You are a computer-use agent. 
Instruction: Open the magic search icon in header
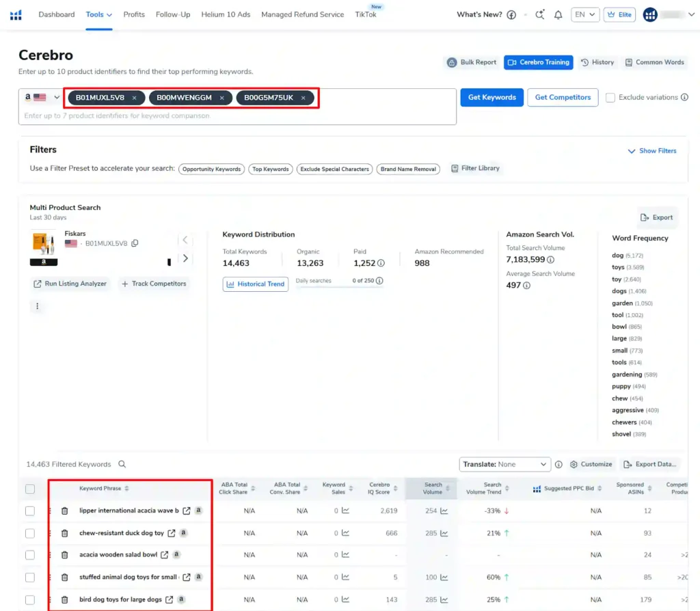tap(540, 15)
